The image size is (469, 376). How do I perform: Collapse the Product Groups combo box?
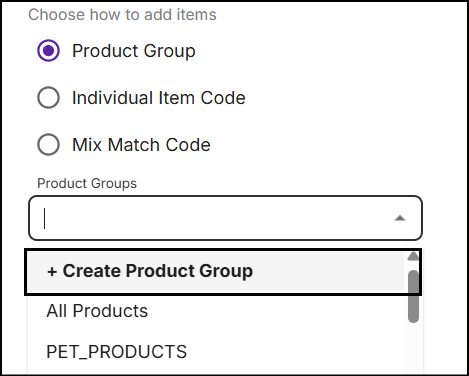point(400,218)
